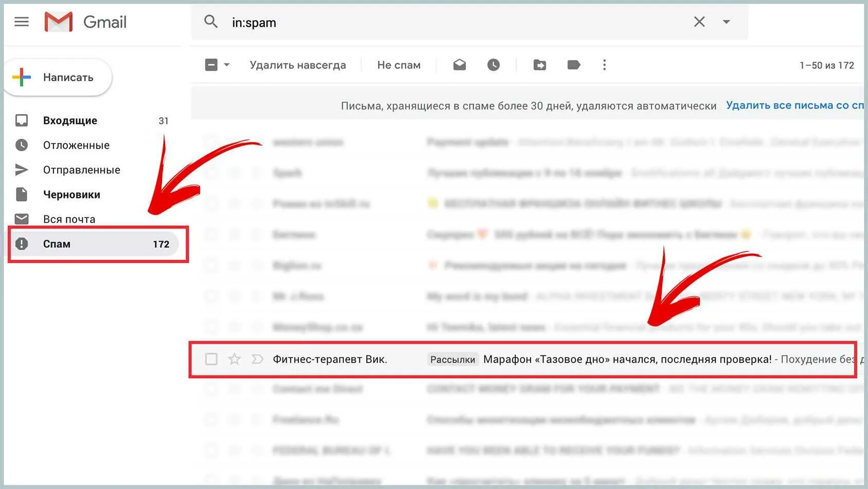Mark as read using open-envelope icon
This screenshot has width=868, height=489.
459,65
